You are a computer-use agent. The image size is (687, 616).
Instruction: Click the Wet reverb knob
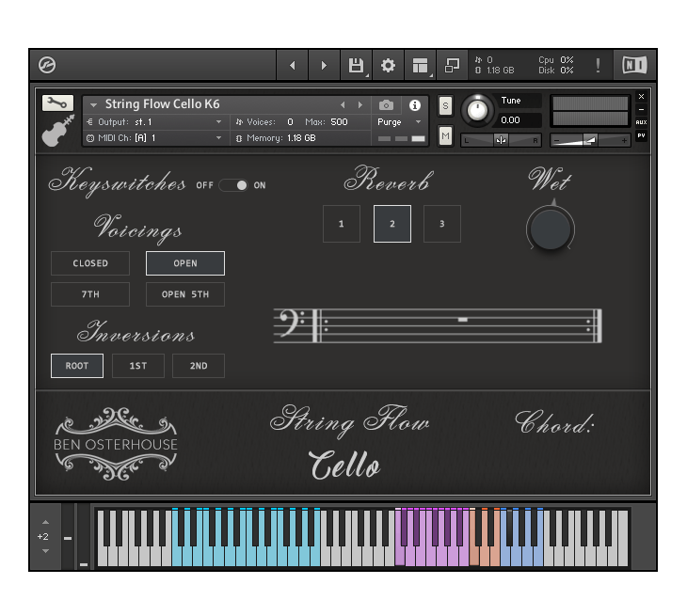pos(551,229)
